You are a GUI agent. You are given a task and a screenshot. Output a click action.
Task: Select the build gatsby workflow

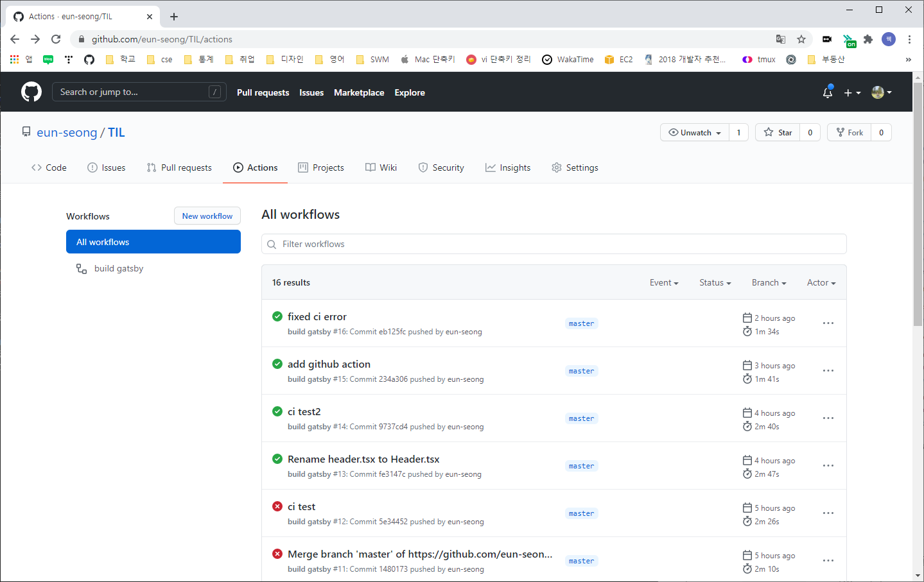click(119, 268)
